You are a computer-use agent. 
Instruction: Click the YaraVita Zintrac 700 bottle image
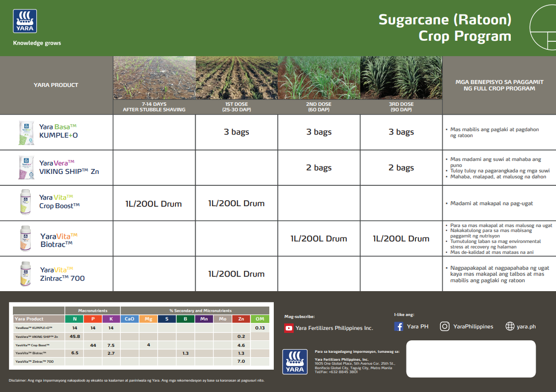tap(25, 274)
